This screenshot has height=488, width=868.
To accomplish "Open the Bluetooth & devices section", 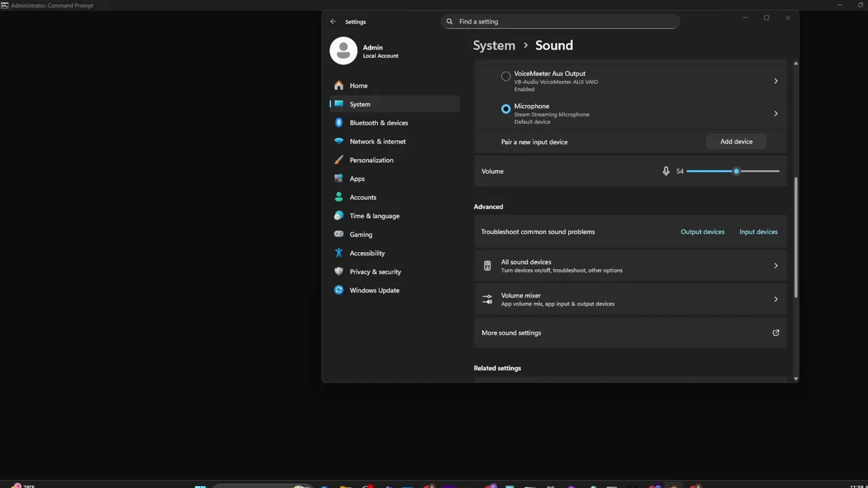I will (x=378, y=123).
